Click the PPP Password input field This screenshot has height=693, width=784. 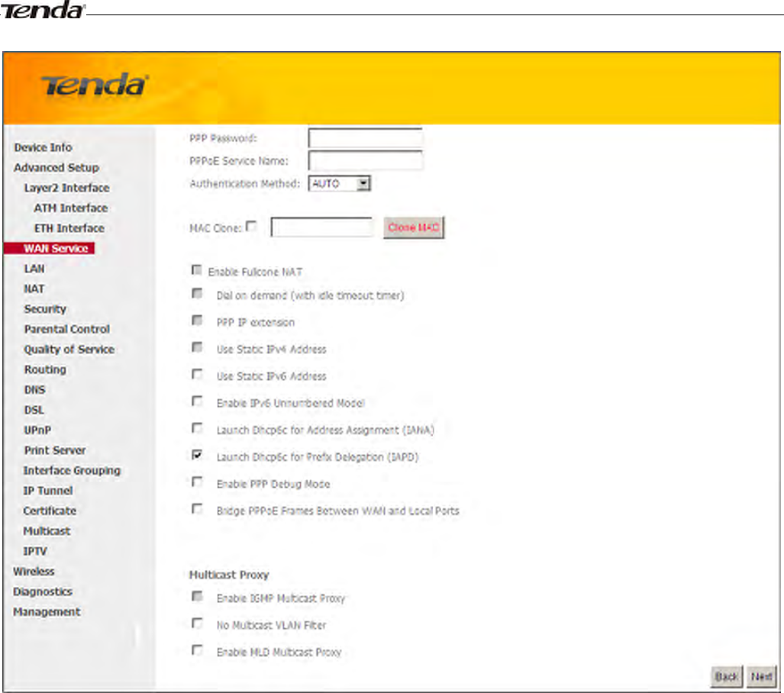[x=366, y=138]
